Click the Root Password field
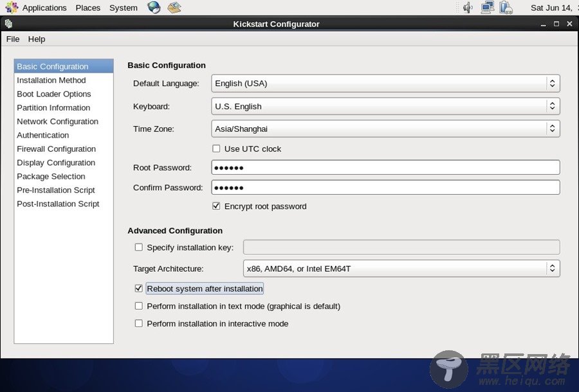Image resolution: width=579 pixels, height=392 pixels. (385, 168)
